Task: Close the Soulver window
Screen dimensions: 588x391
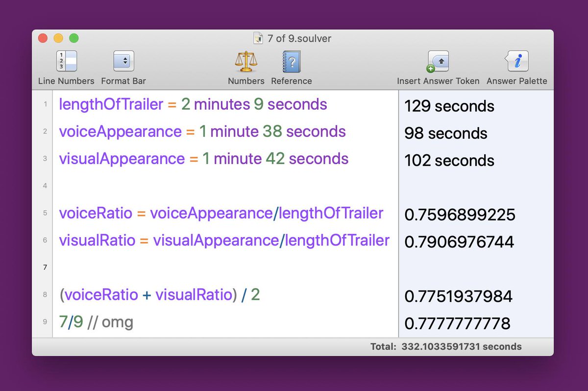Action: [x=43, y=38]
